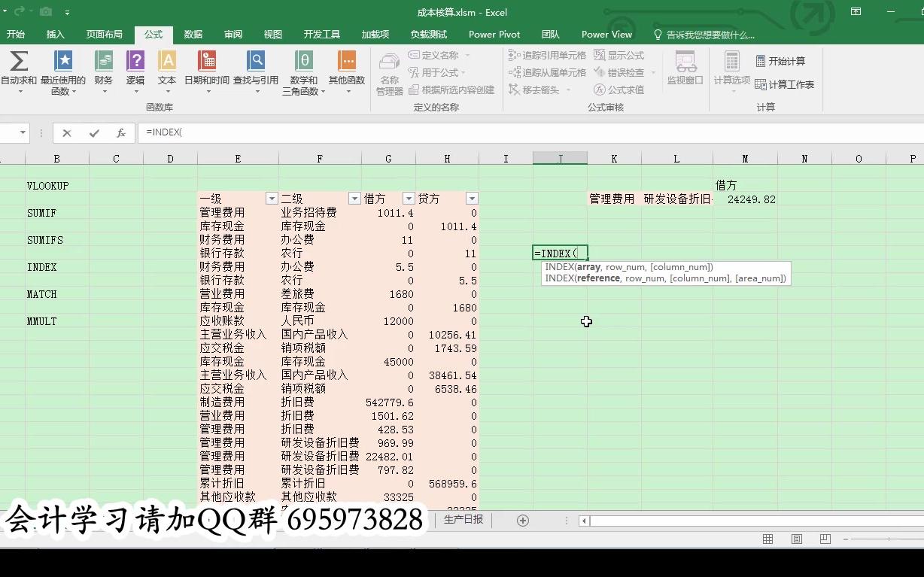Select the 生产日报 sheet tab
This screenshot has width=924, height=577.
point(462,519)
